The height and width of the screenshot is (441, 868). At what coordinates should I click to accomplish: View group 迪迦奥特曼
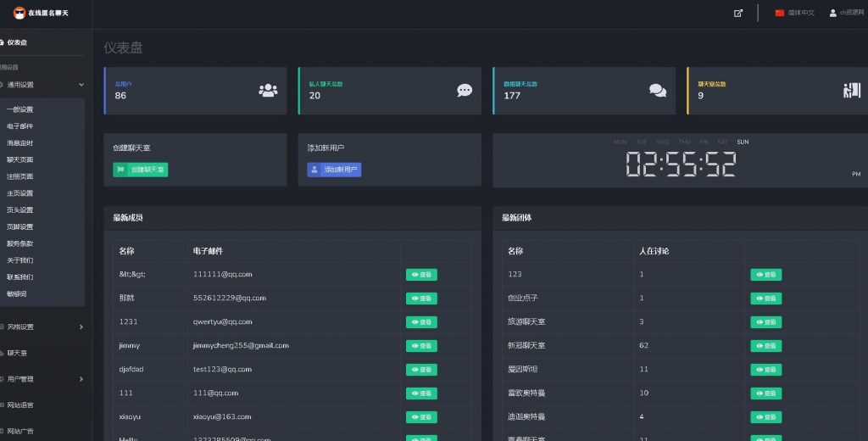(766, 417)
